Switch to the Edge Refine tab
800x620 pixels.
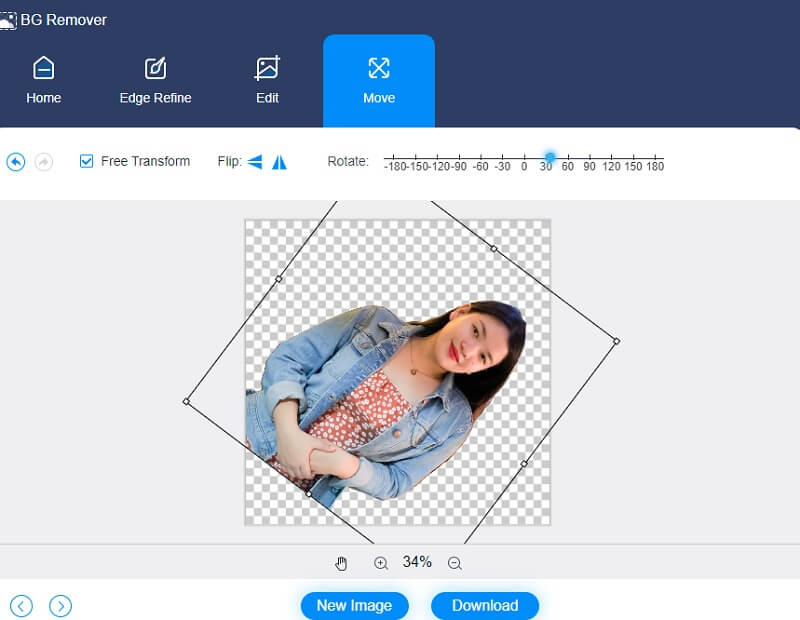(x=155, y=81)
